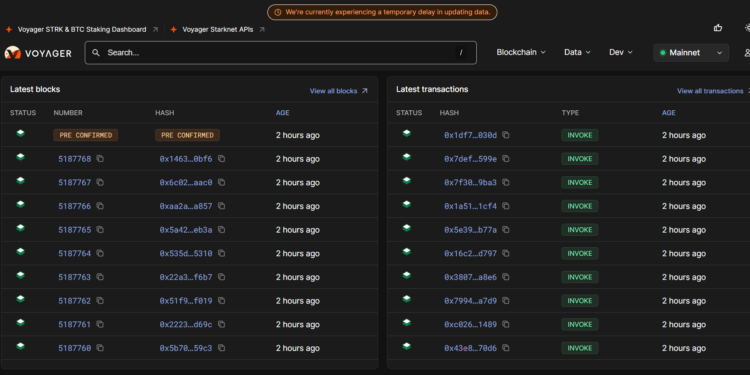Open Voyager STRK & BTC Staking Dashboard link
The width and height of the screenshot is (750, 375).
[82, 30]
